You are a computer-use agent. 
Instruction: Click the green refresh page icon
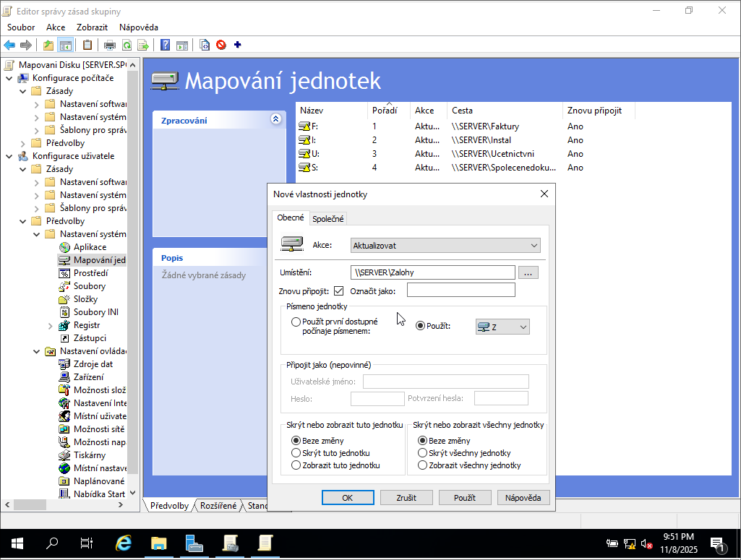point(127,45)
